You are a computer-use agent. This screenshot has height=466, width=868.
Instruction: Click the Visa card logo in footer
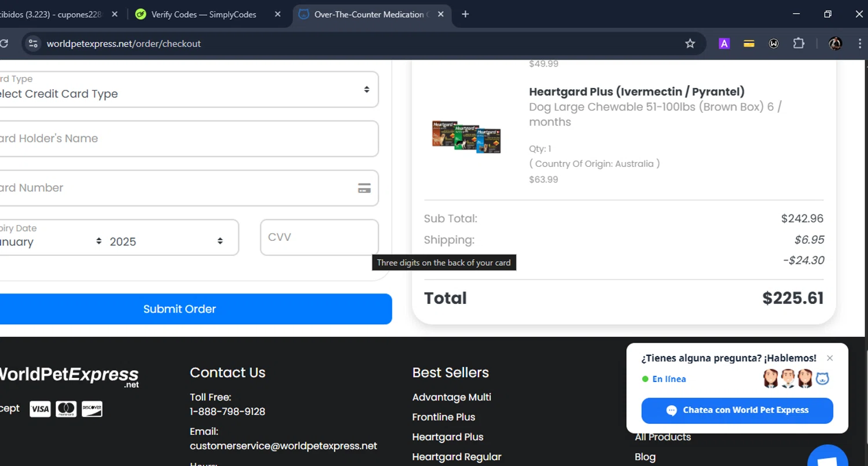pyautogui.click(x=40, y=409)
